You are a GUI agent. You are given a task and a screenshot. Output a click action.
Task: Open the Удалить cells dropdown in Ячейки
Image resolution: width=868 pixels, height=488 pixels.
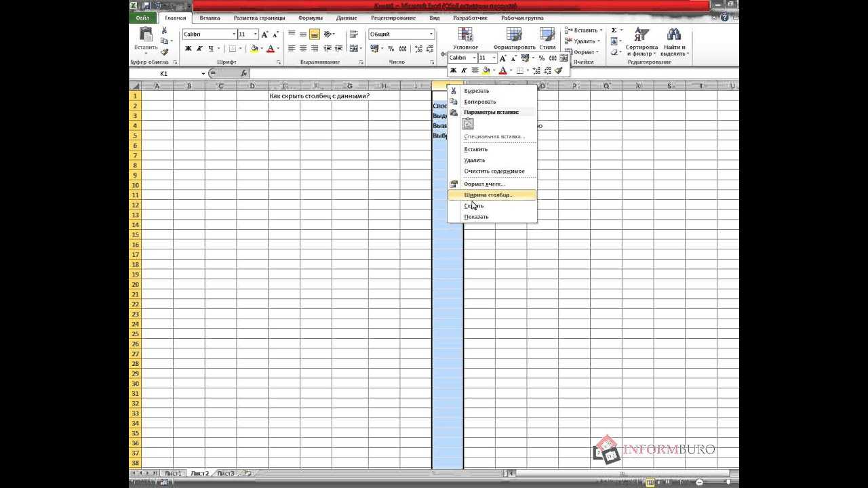click(582, 41)
